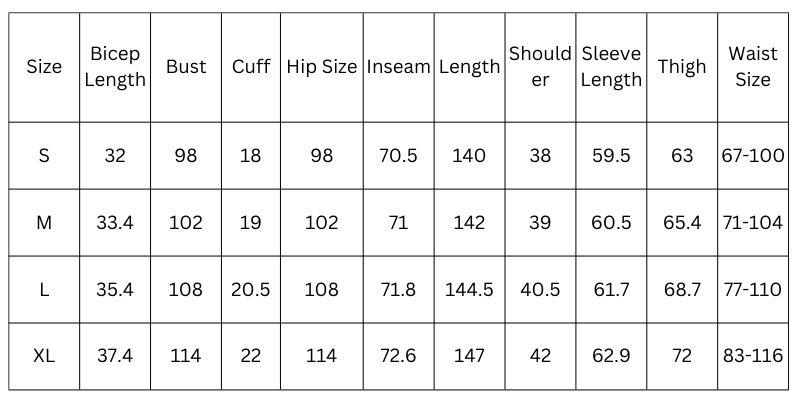Select the Waist Size header
This screenshot has height=400, width=800.
point(753,67)
